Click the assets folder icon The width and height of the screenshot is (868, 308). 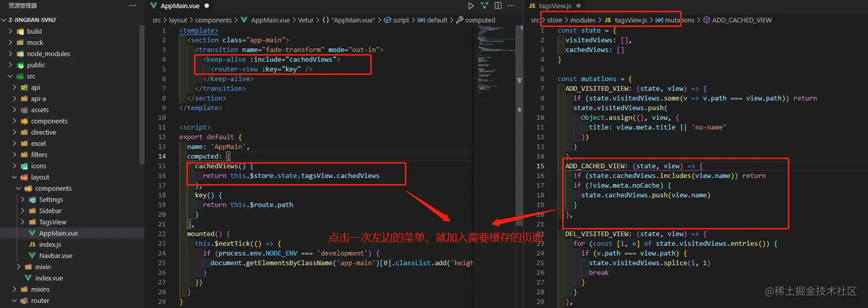point(25,110)
